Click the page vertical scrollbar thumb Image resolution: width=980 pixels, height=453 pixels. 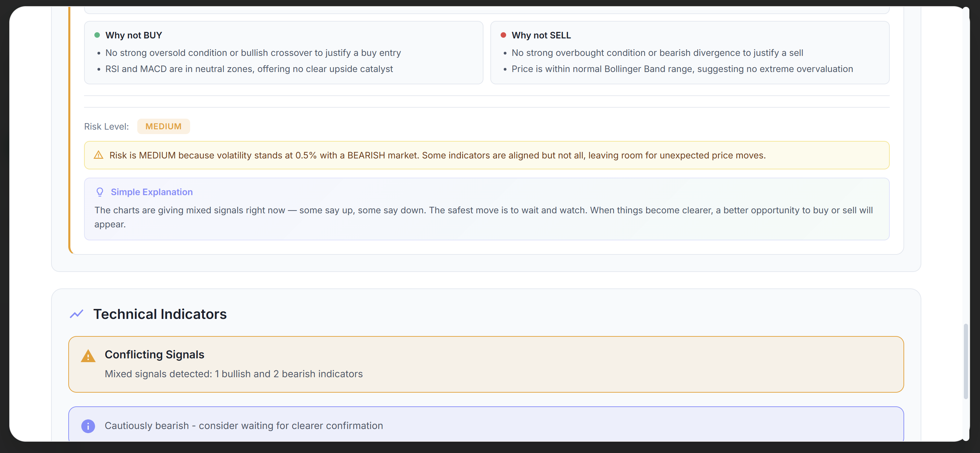pyautogui.click(x=966, y=361)
